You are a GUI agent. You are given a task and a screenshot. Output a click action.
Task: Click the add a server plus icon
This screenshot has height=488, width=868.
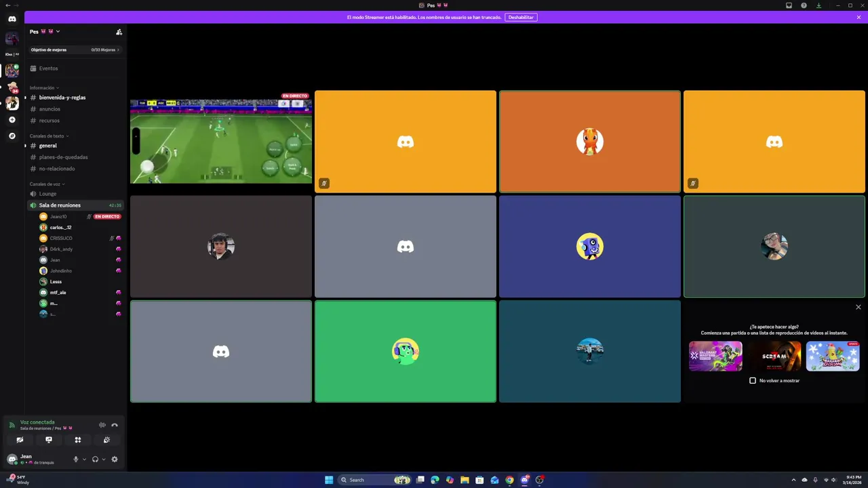click(12, 120)
